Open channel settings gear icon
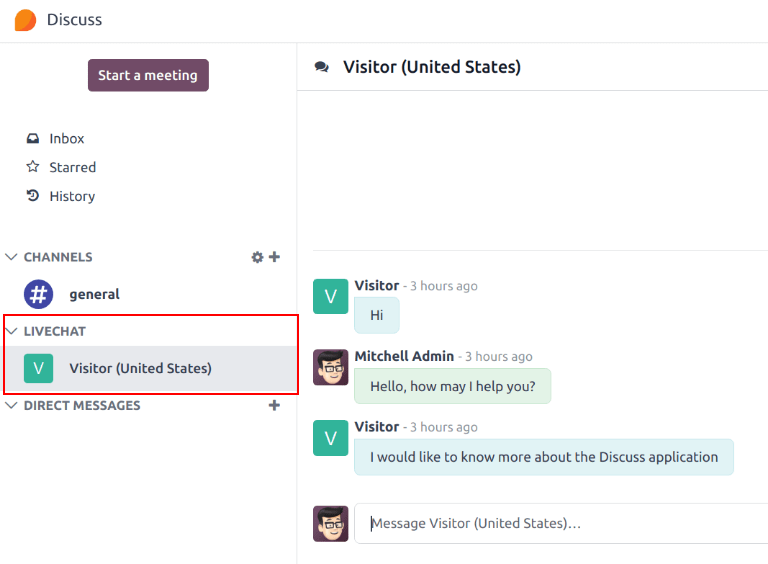The image size is (768, 564). 257,257
